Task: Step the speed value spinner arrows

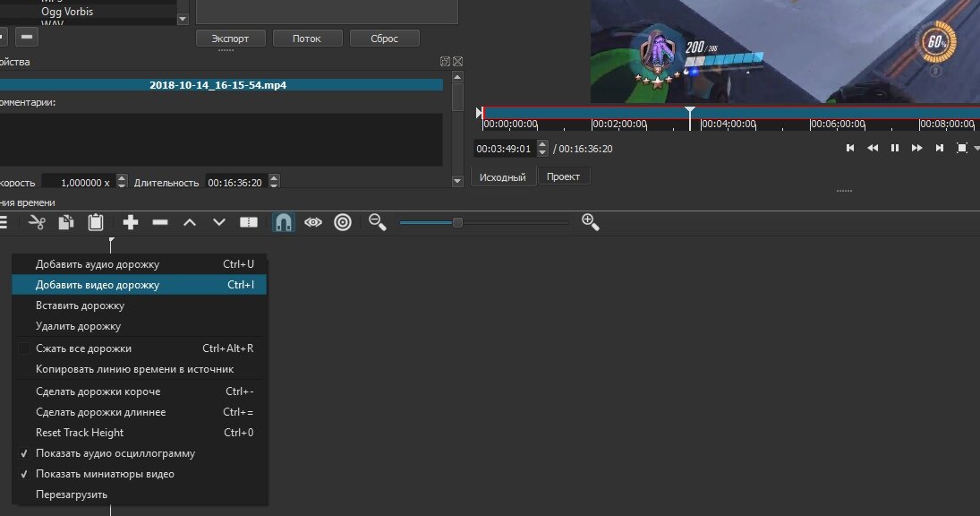Action: coord(122,182)
